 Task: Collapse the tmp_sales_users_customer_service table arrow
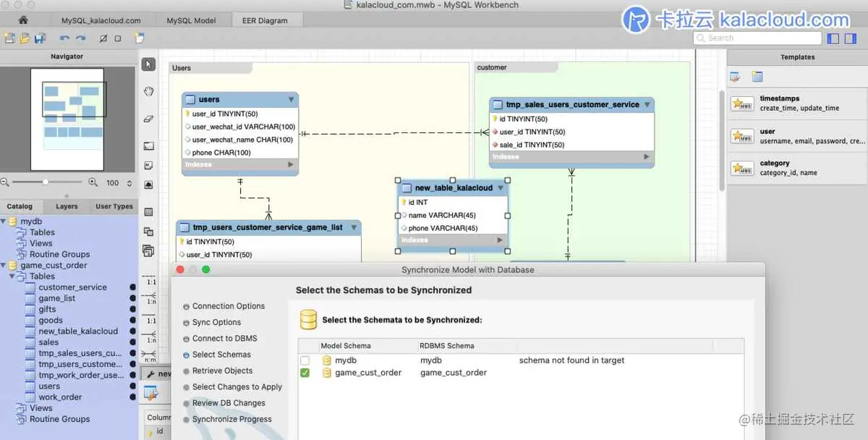(647, 104)
